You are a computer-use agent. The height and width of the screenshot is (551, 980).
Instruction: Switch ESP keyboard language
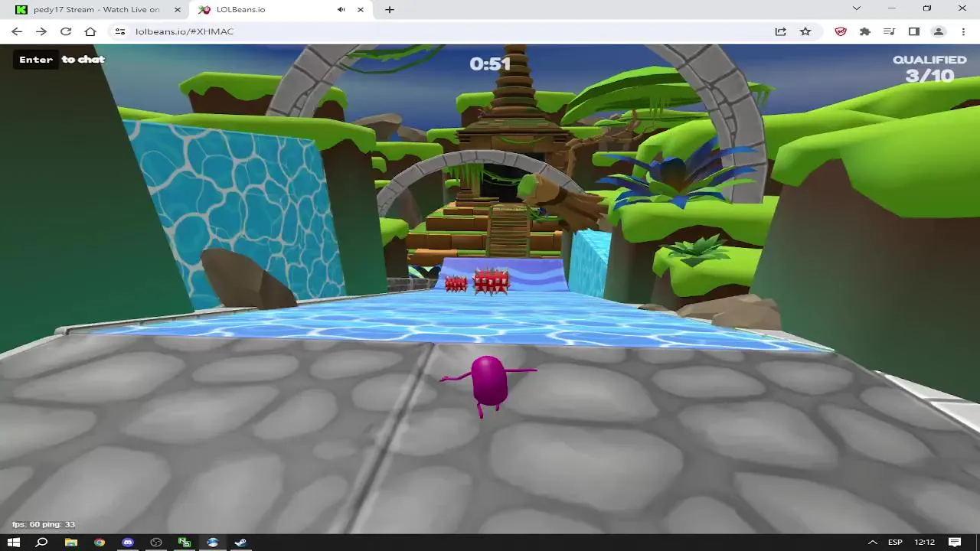point(895,543)
